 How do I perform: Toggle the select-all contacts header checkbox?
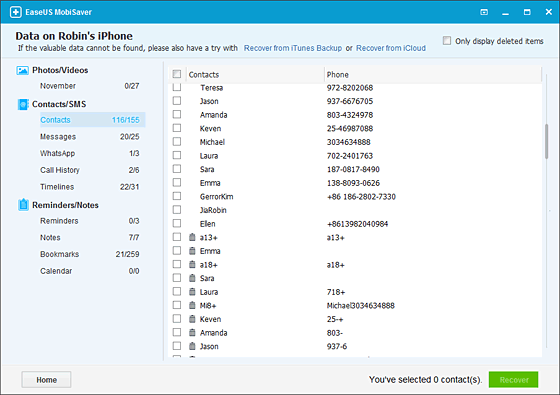click(177, 74)
